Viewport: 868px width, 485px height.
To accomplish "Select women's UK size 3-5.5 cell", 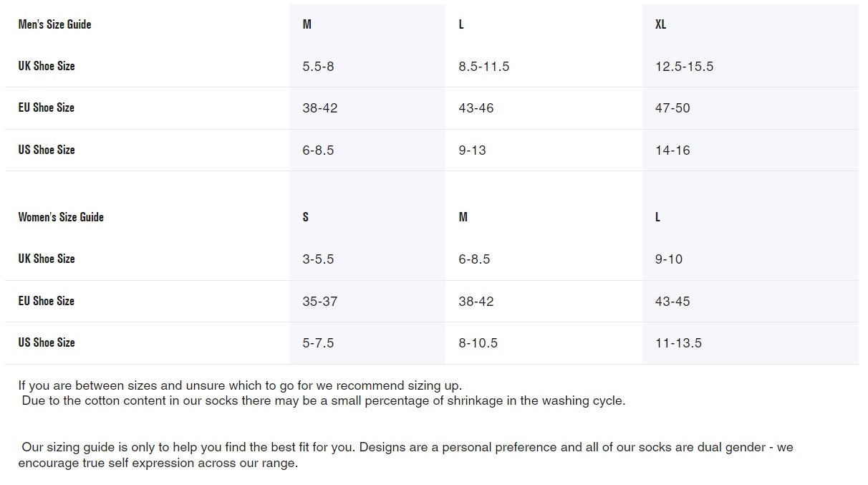I will [318, 259].
